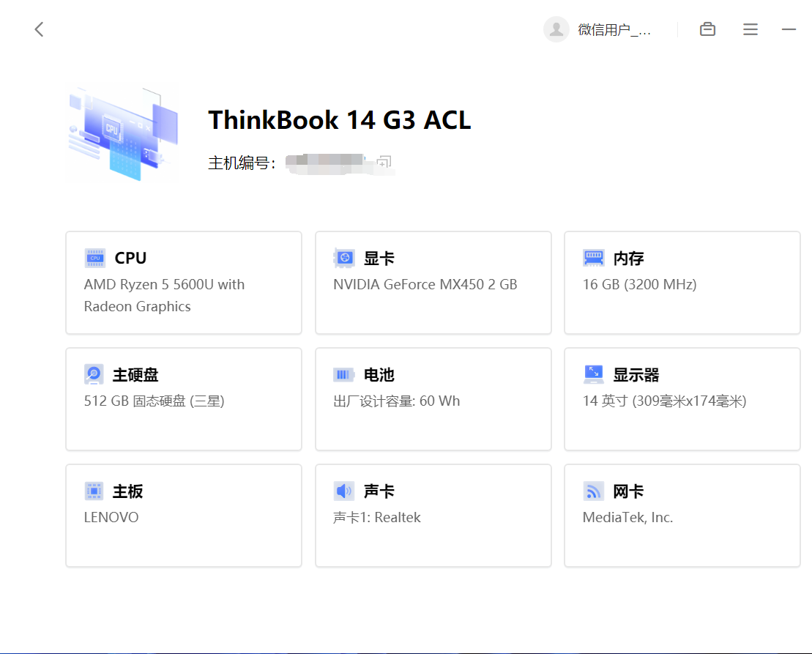The width and height of the screenshot is (812, 654).
Task: Go back with the left arrow
Action: [40, 29]
